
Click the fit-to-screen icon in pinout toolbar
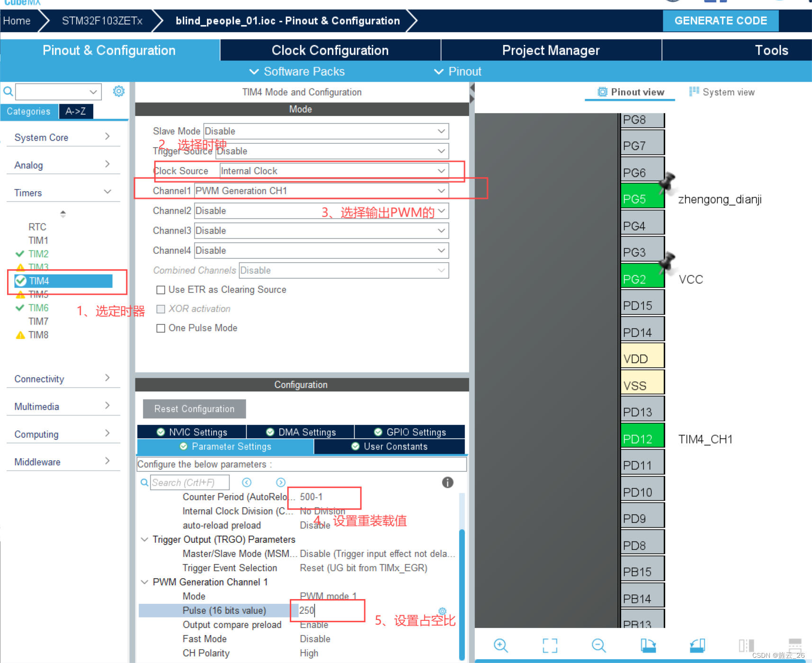tap(550, 645)
